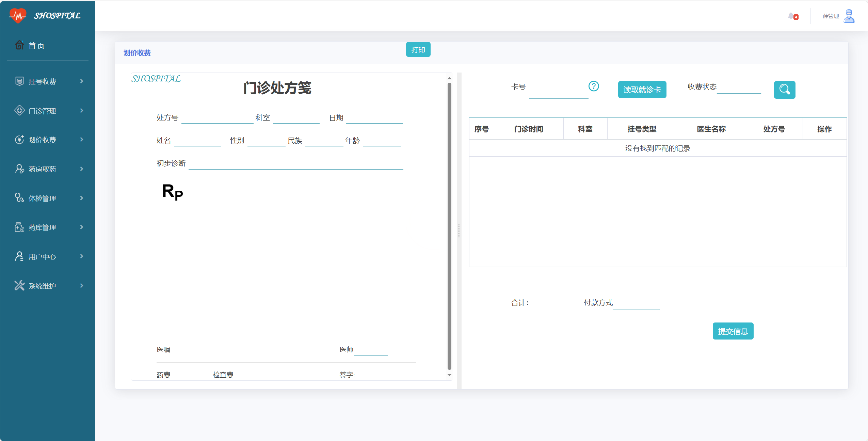
Task: Click the 卡号 input field
Action: click(x=558, y=93)
